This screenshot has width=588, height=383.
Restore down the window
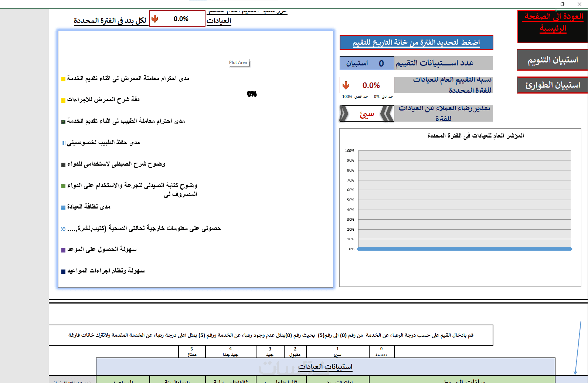pos(562,4)
